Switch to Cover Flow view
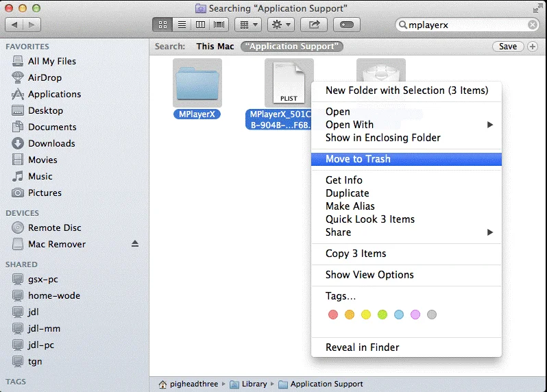 pos(219,25)
